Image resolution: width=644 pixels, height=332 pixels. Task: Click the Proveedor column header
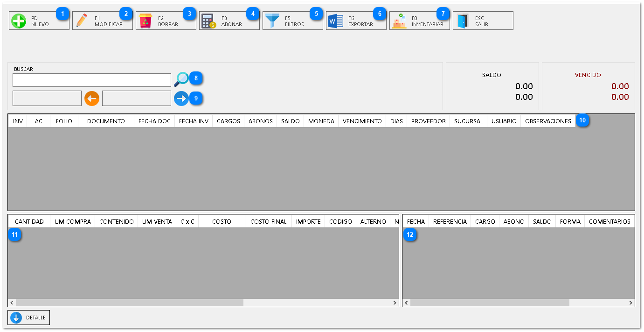pos(428,121)
